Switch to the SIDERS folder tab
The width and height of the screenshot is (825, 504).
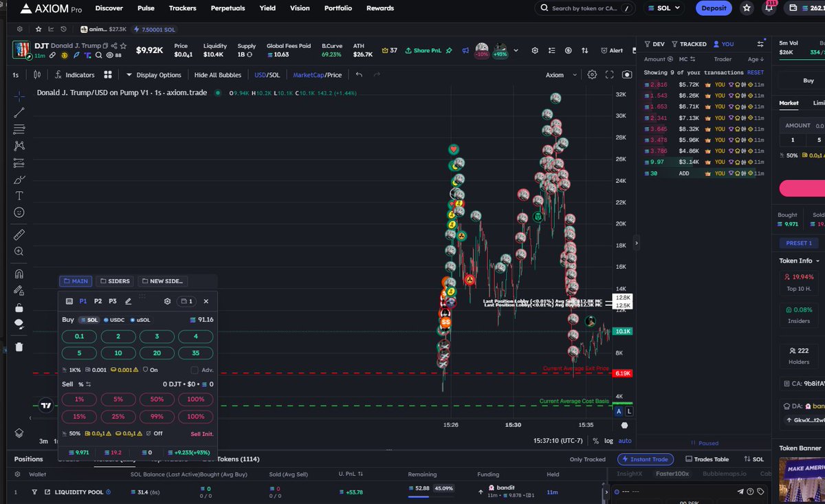114,281
